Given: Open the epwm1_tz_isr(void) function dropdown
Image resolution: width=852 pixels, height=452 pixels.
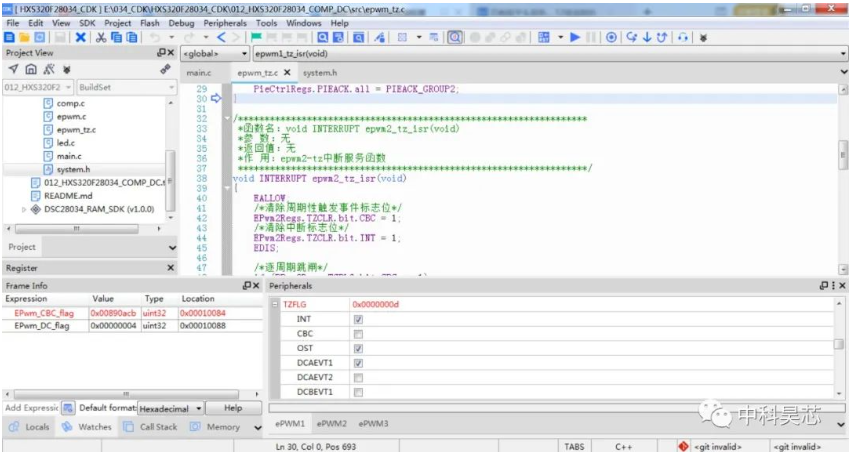Looking at the screenshot, I should coord(549,54).
